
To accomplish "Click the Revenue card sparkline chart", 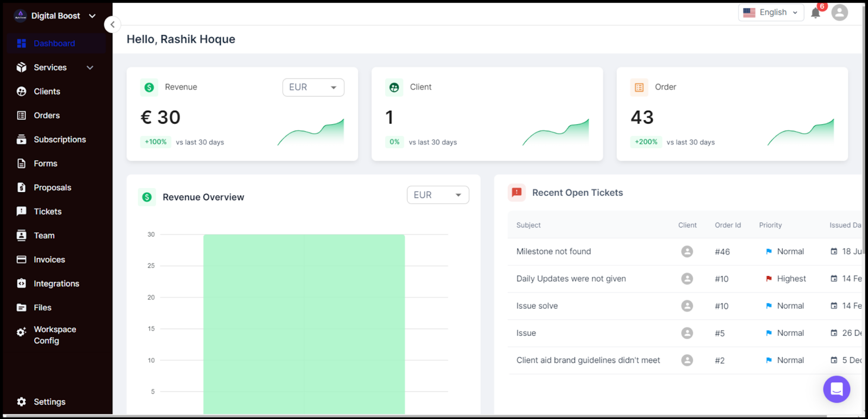I will 311,132.
